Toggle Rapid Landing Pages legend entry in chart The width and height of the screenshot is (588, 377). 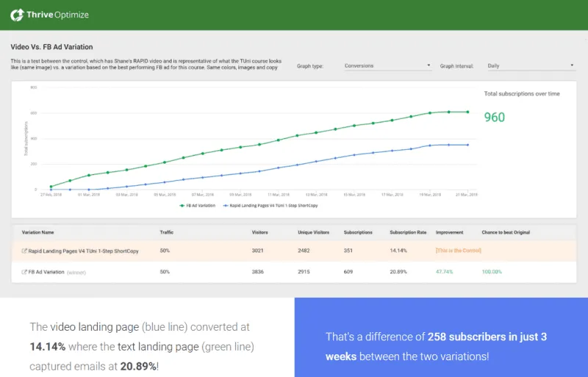270,206
